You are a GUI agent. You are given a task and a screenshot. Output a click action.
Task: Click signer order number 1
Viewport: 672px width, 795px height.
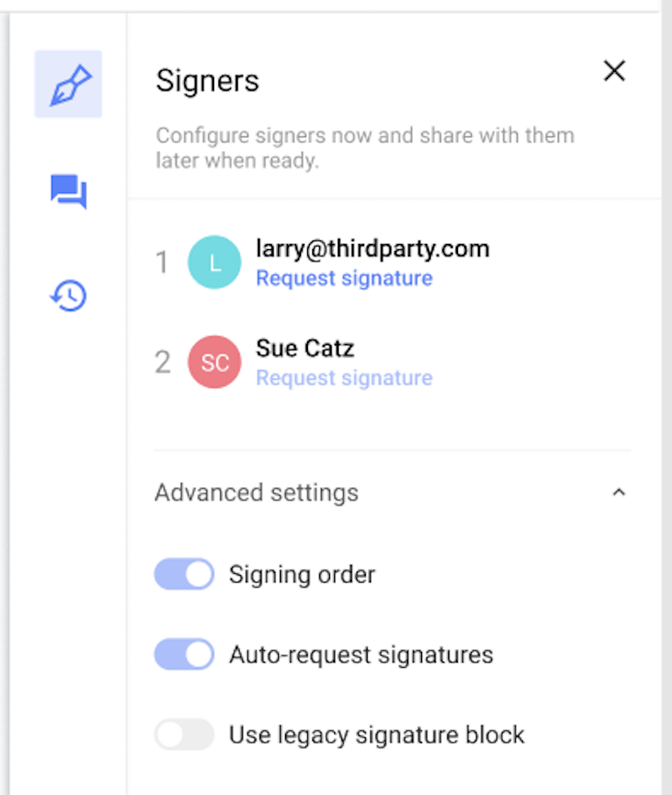tap(162, 262)
